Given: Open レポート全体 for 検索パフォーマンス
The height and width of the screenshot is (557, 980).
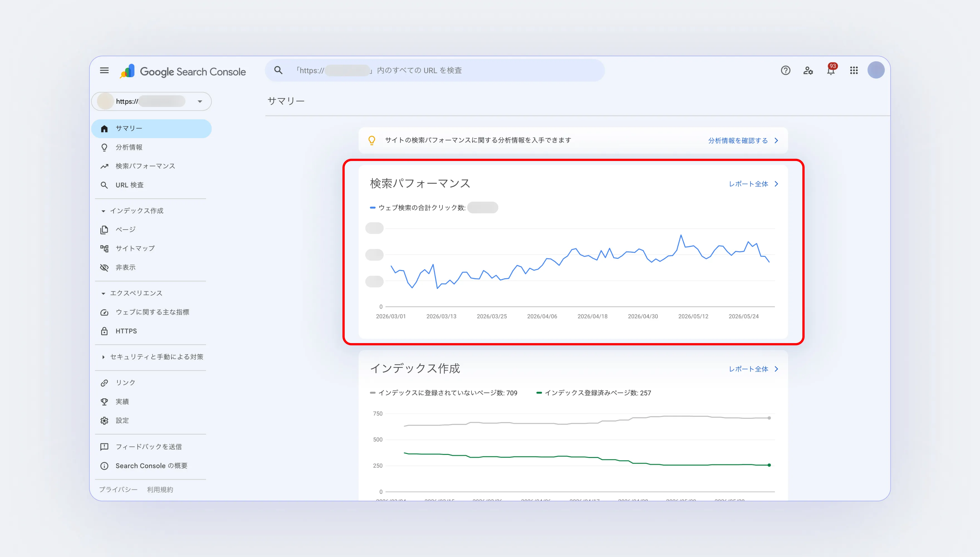Looking at the screenshot, I should [x=748, y=184].
